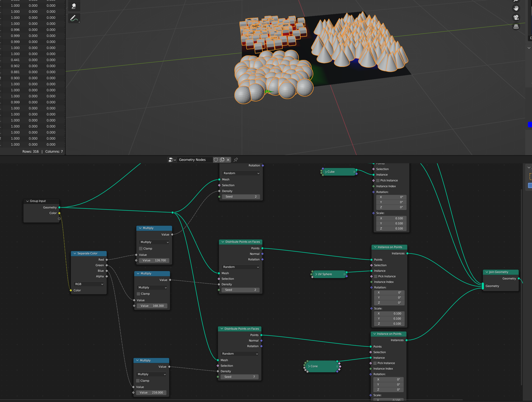
Task: Edit the Value 168.300 field
Action: coord(152,306)
